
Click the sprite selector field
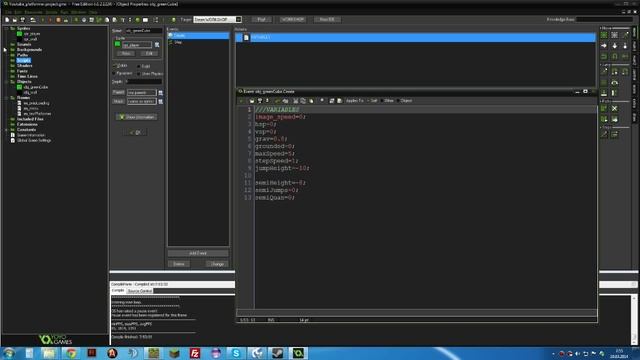137,45
